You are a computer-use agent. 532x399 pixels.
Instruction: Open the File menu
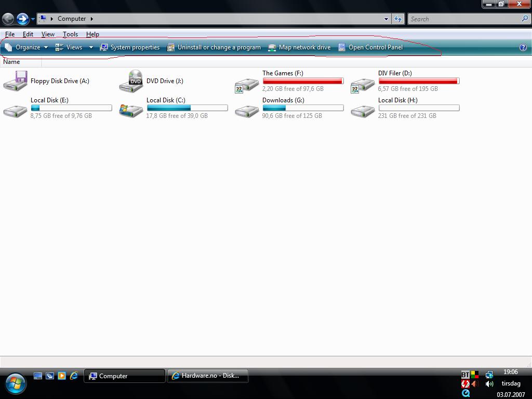10,34
